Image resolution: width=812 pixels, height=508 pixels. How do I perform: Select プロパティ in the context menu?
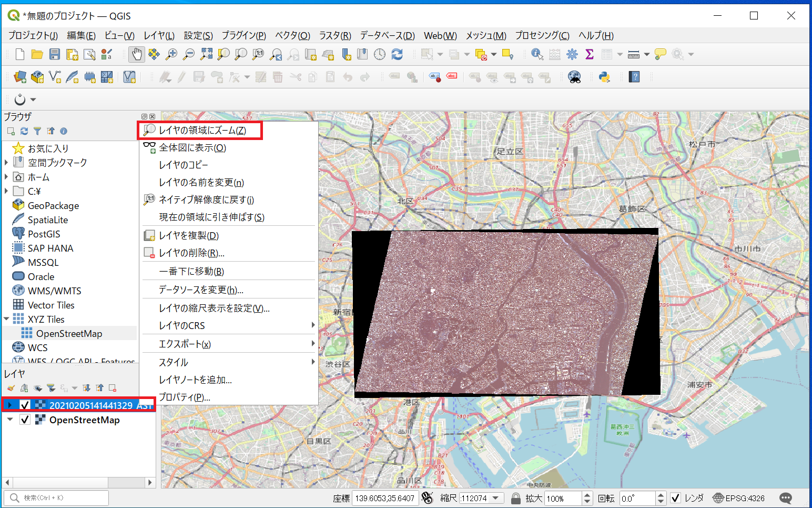[185, 397]
